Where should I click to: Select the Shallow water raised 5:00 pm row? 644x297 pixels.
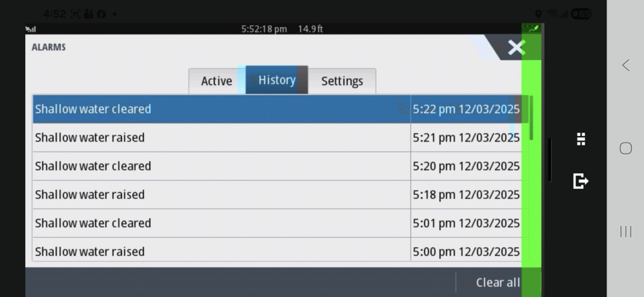pos(220,251)
